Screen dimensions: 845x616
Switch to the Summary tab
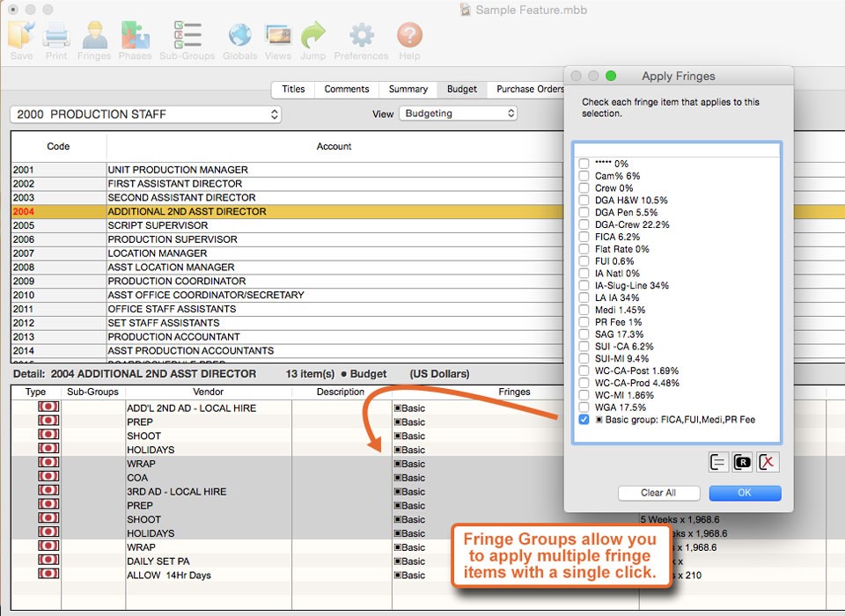tap(408, 89)
